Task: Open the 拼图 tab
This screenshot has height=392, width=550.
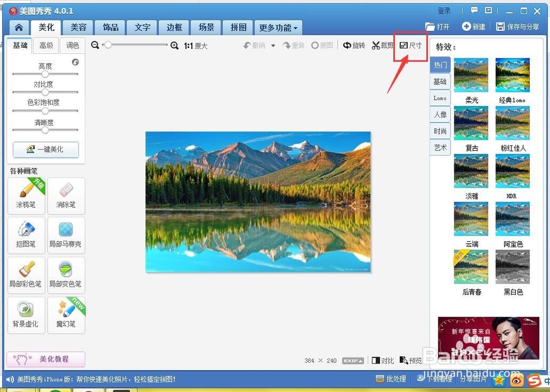Action: pos(239,27)
